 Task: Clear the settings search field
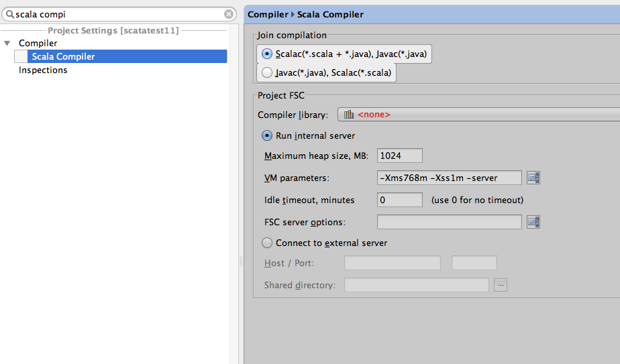tap(229, 14)
